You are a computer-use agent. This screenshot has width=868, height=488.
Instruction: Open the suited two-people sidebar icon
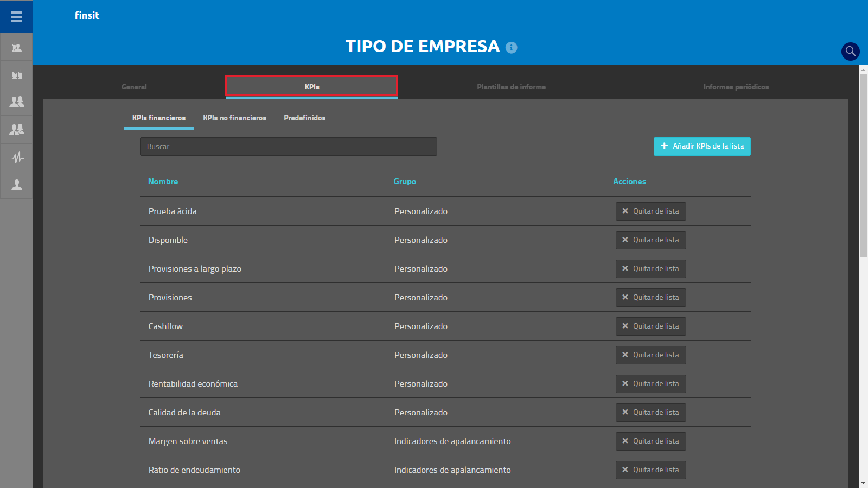point(16,130)
